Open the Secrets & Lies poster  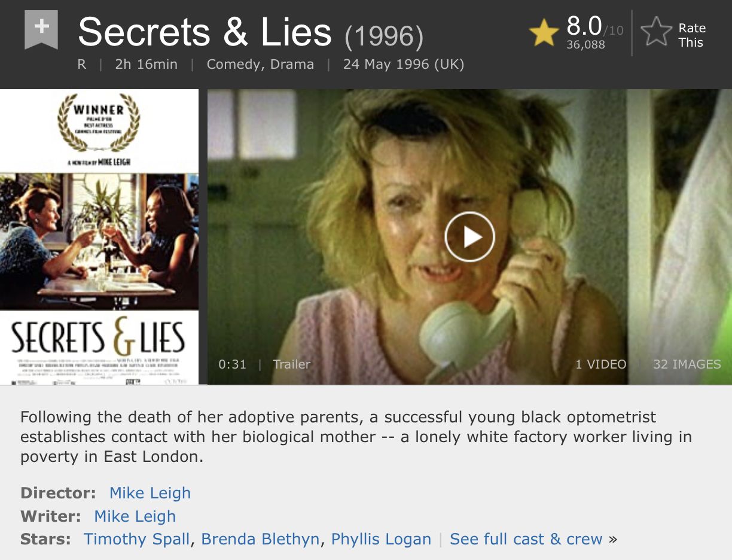99,237
